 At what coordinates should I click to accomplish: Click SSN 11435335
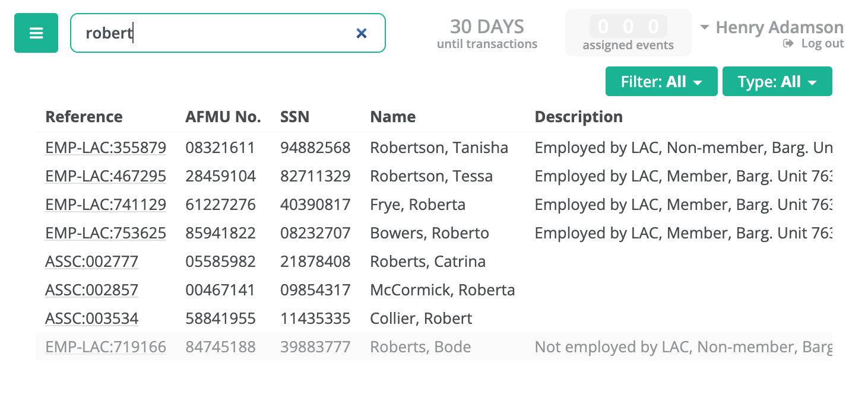pyautogui.click(x=315, y=318)
